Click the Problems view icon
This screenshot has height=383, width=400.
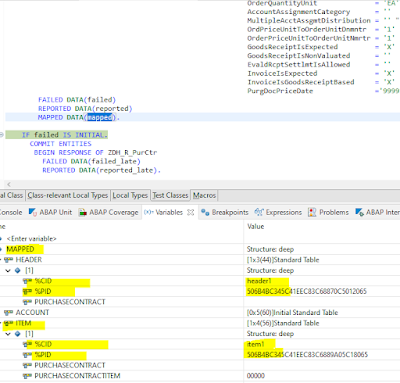click(x=312, y=212)
